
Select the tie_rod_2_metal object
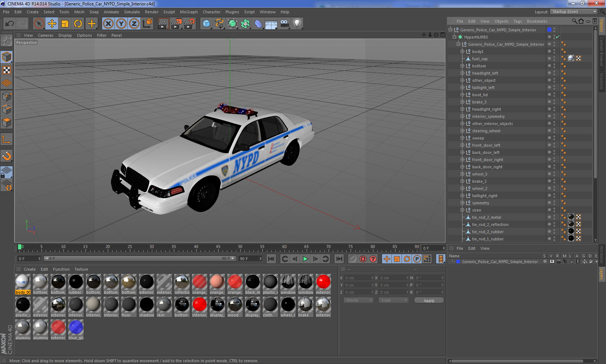[486, 217]
